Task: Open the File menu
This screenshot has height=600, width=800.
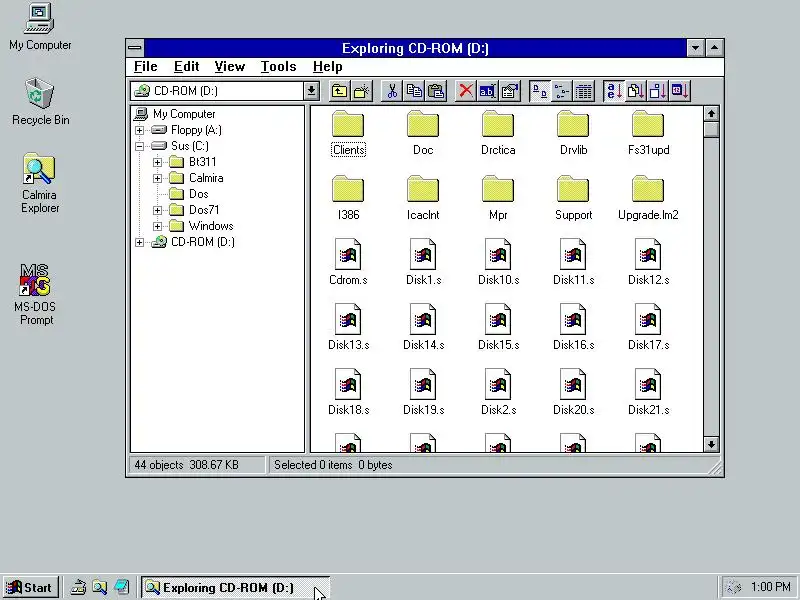Action: click(x=145, y=67)
